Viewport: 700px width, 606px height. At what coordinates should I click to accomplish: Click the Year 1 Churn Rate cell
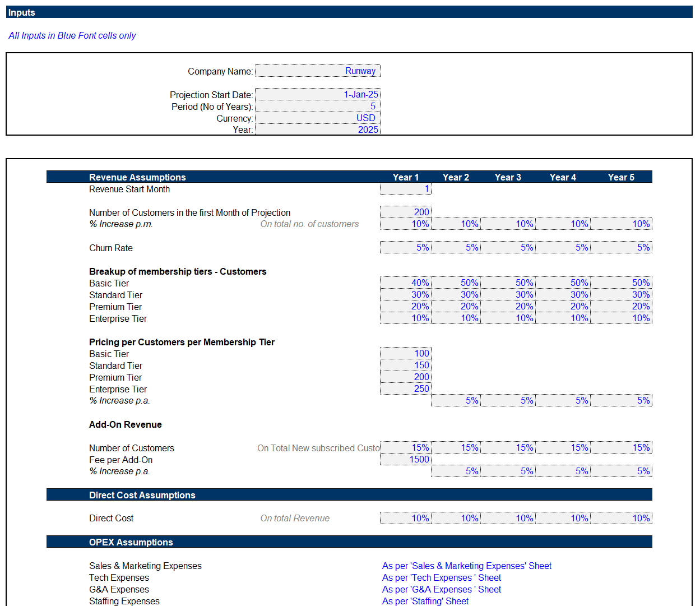pos(405,247)
